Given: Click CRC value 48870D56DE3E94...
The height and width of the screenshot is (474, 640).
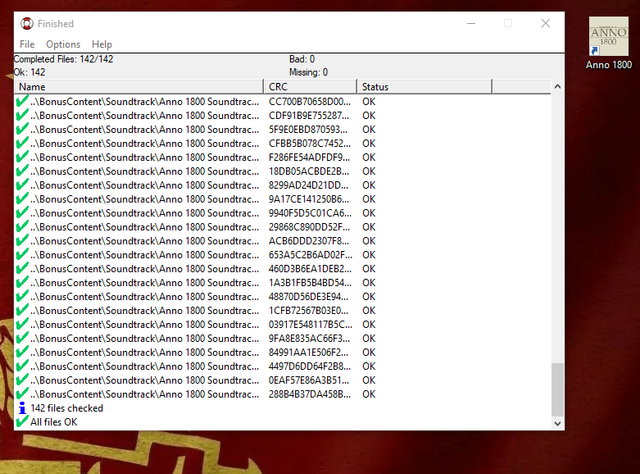Looking at the screenshot, I should tap(309, 296).
